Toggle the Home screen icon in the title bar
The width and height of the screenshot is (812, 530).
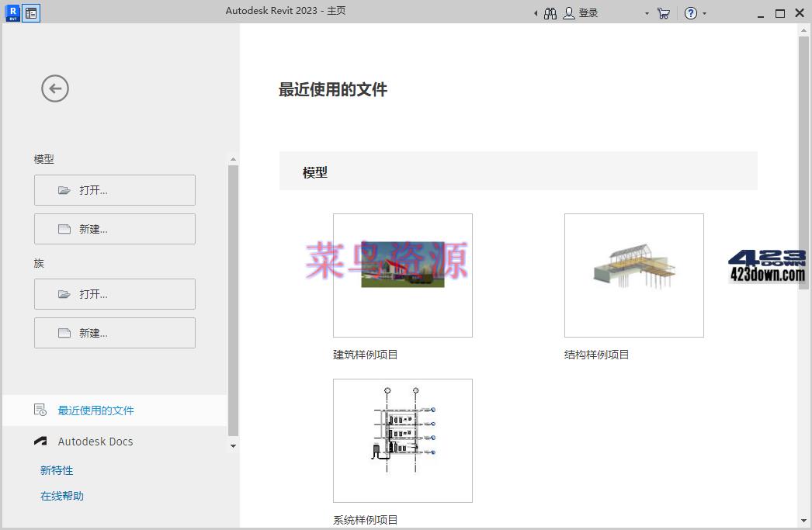tap(31, 12)
